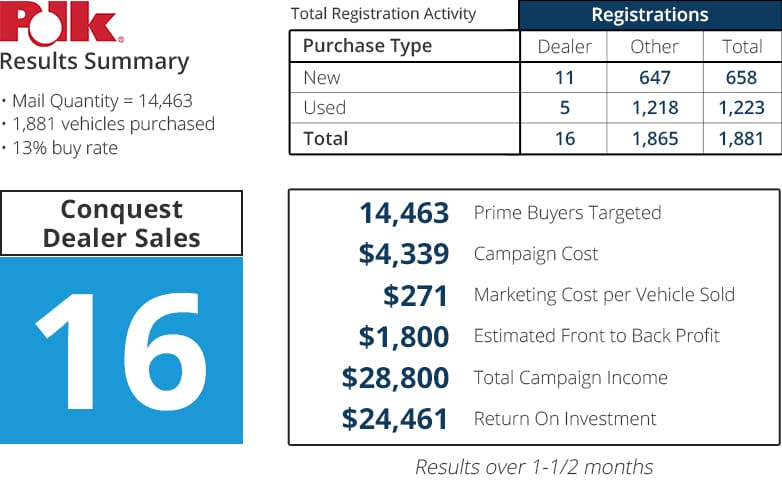Select the $1,800 Estimated Profit value
782x492 pixels.
[403, 337]
